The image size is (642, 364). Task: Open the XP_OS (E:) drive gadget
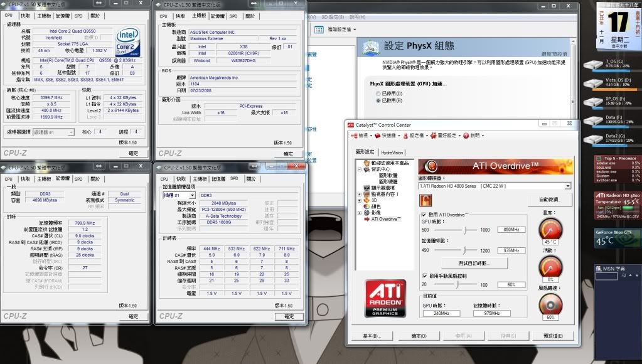[x=611, y=102]
